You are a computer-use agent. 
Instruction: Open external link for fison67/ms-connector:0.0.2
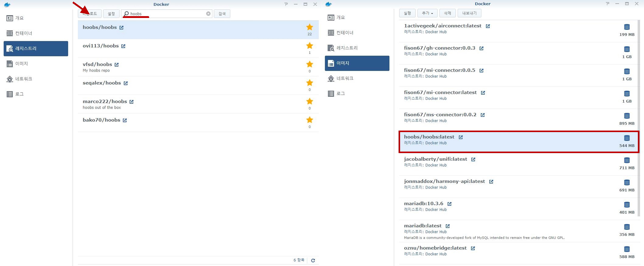(483, 115)
